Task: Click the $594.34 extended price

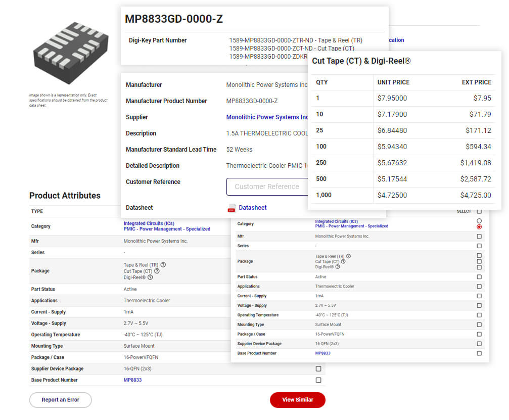Action: point(479,147)
